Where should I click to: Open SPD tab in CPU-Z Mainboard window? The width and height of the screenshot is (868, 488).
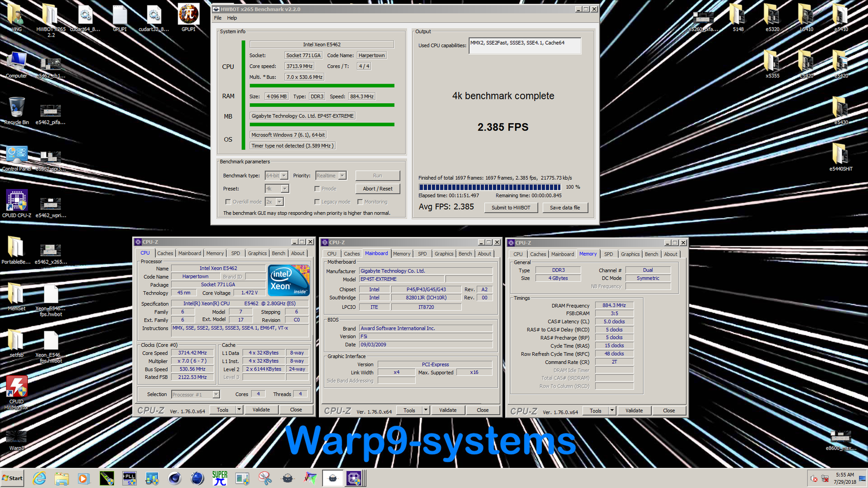[422, 254]
